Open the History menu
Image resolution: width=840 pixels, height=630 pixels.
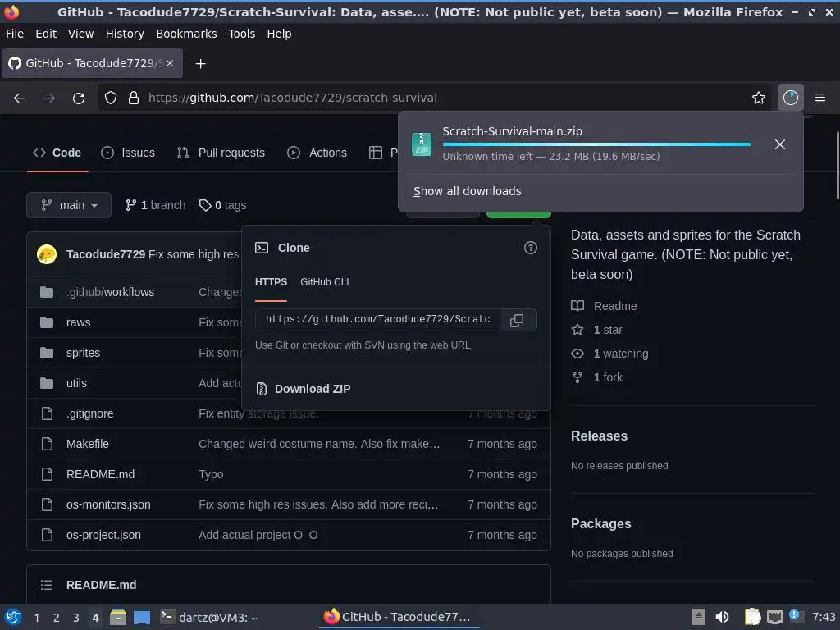[x=125, y=34]
